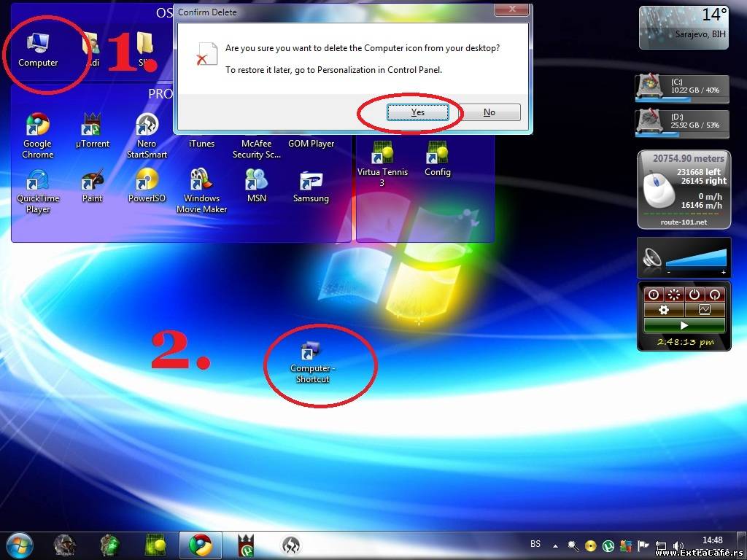This screenshot has width=747, height=560.
Task: Adjust the volume gadget blue slider
Action: click(x=696, y=257)
